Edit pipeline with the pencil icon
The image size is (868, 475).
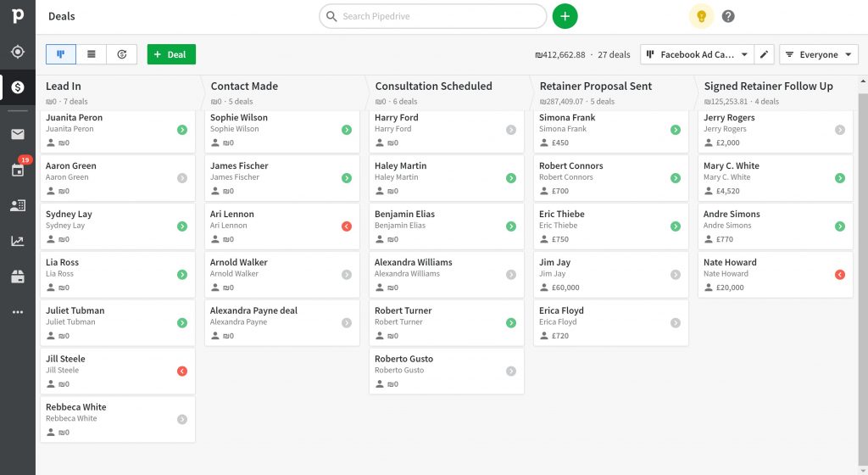tap(764, 54)
